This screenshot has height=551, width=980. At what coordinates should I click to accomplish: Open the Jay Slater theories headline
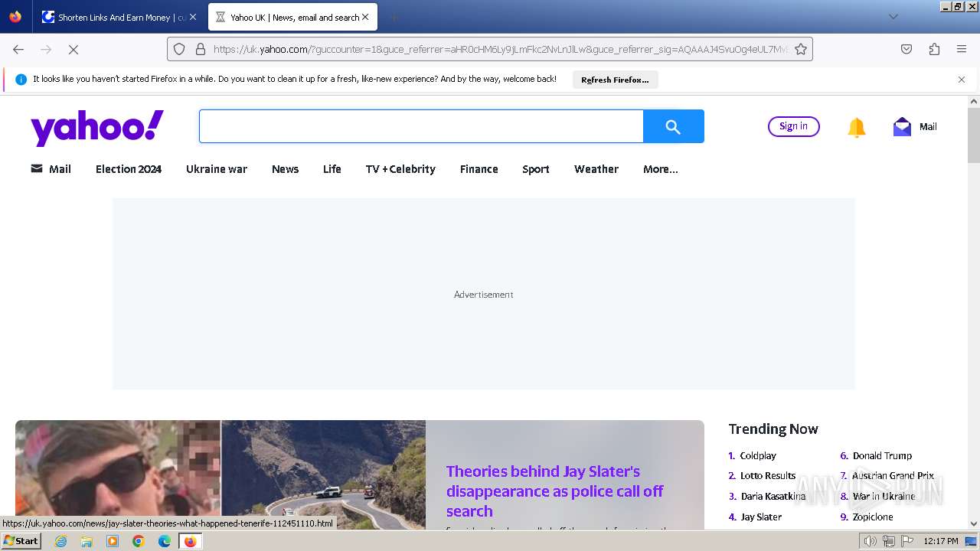[x=555, y=491]
